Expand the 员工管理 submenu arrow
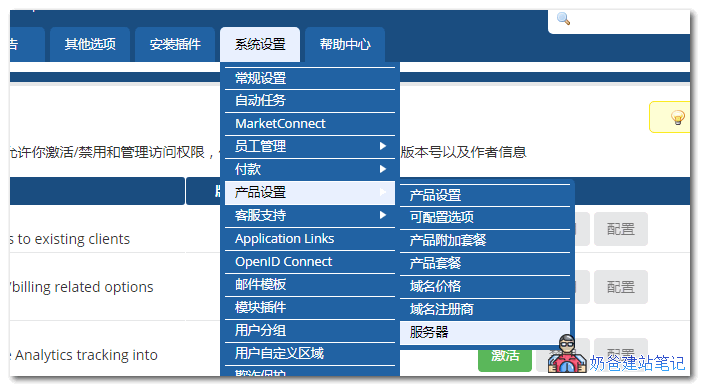 point(382,146)
